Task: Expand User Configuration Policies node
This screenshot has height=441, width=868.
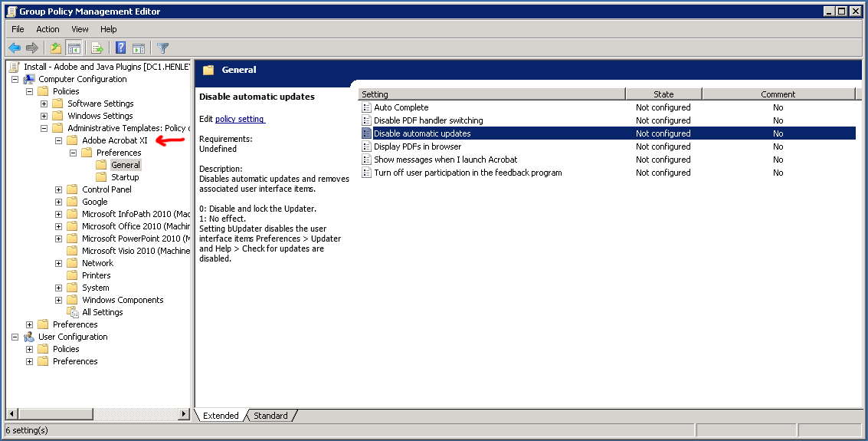Action: (x=30, y=349)
